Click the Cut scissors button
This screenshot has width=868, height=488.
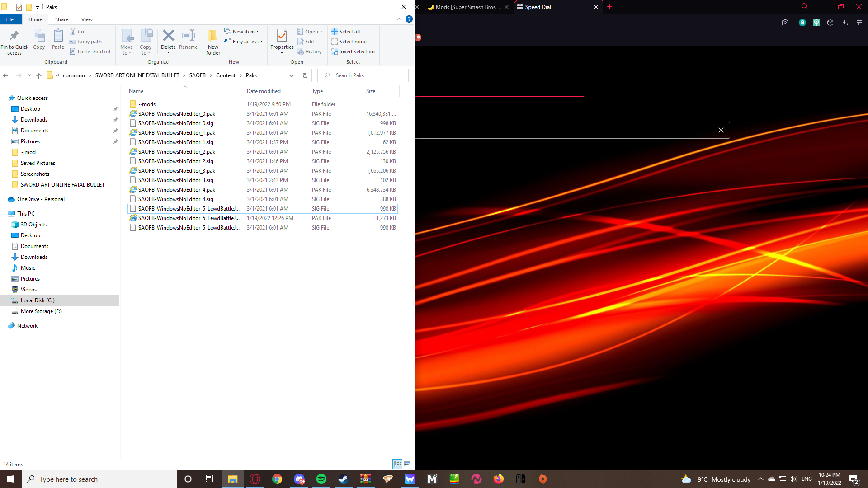(78, 32)
